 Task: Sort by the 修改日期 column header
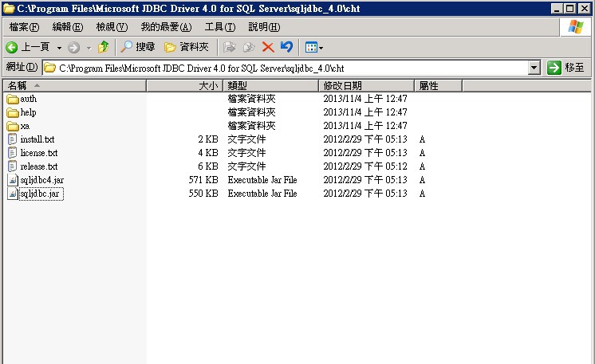point(366,86)
